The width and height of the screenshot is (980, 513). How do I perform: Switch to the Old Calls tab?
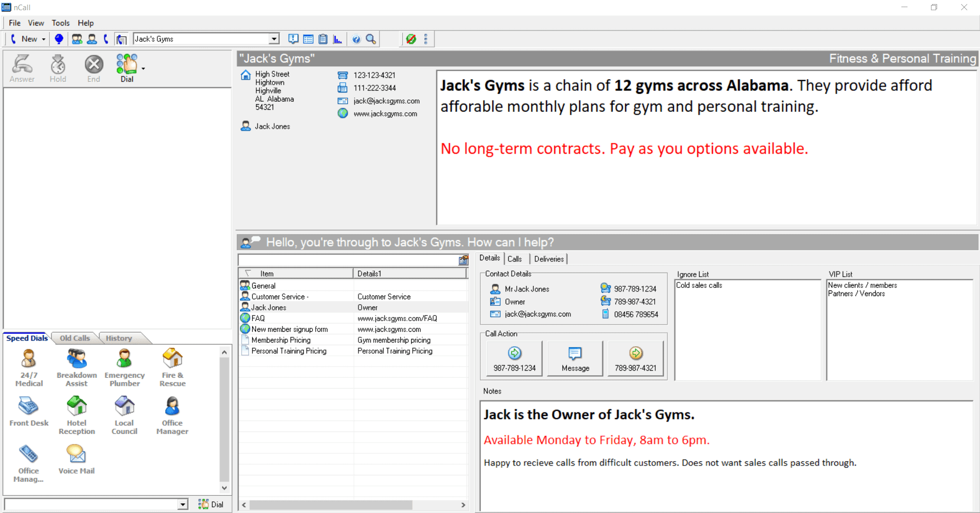click(x=75, y=338)
